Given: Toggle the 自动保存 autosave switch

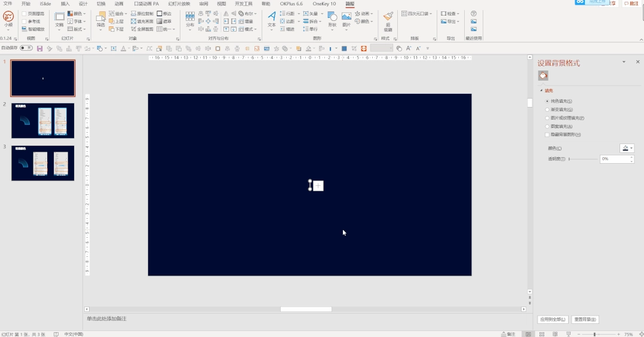Looking at the screenshot, I should point(26,48).
